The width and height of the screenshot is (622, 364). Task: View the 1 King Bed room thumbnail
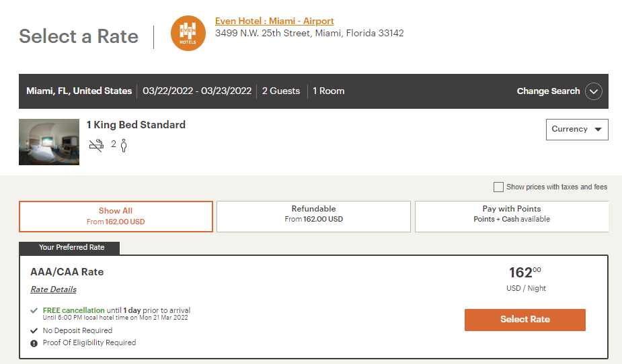[x=49, y=142]
